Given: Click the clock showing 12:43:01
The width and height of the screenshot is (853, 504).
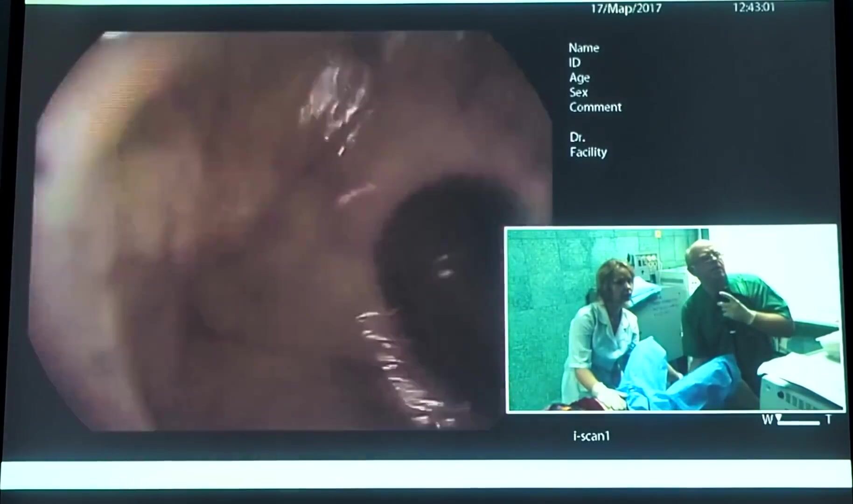Looking at the screenshot, I should click(x=754, y=7).
